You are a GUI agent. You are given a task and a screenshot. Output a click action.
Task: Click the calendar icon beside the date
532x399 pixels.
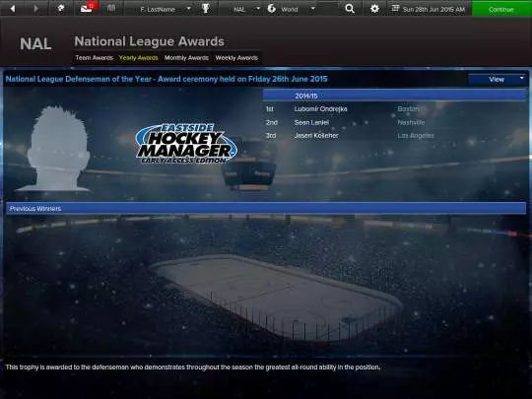(x=395, y=8)
